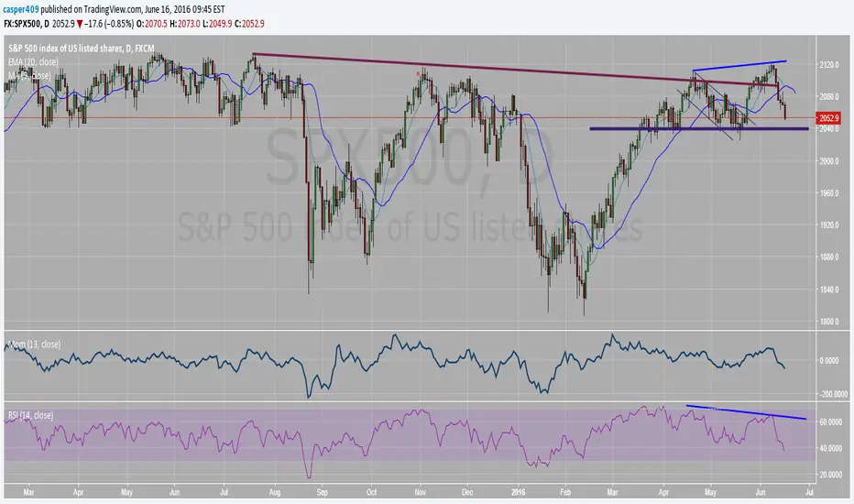Click the Mom (13, close) indicator label

pyautogui.click(x=34, y=345)
